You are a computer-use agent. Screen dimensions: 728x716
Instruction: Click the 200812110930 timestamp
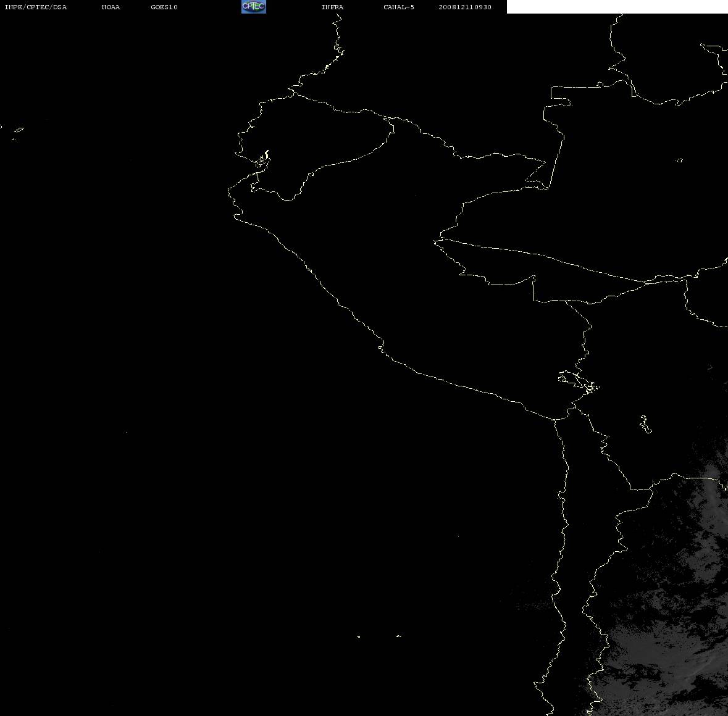465,7
